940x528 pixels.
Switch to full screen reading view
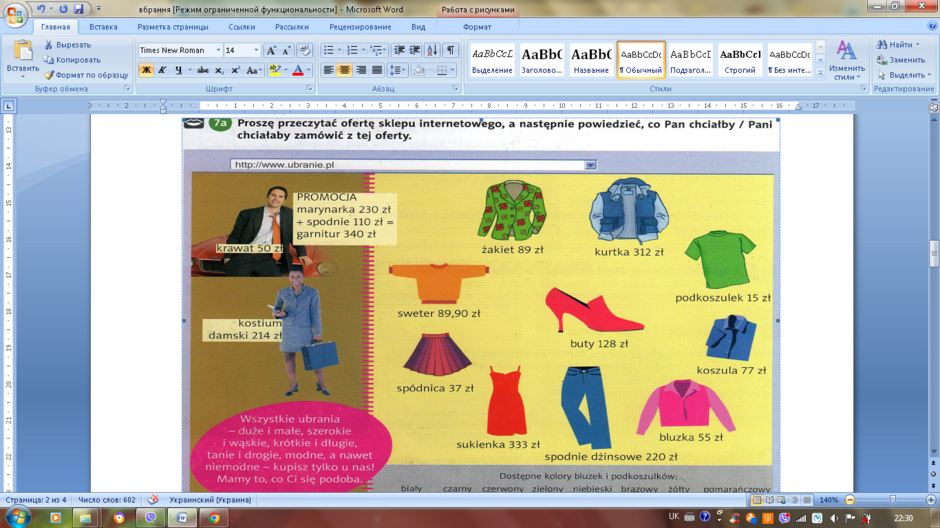[x=770, y=500]
